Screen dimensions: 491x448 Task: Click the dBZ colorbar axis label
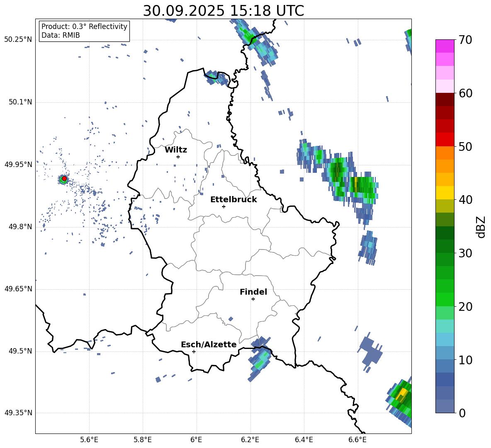481,227
